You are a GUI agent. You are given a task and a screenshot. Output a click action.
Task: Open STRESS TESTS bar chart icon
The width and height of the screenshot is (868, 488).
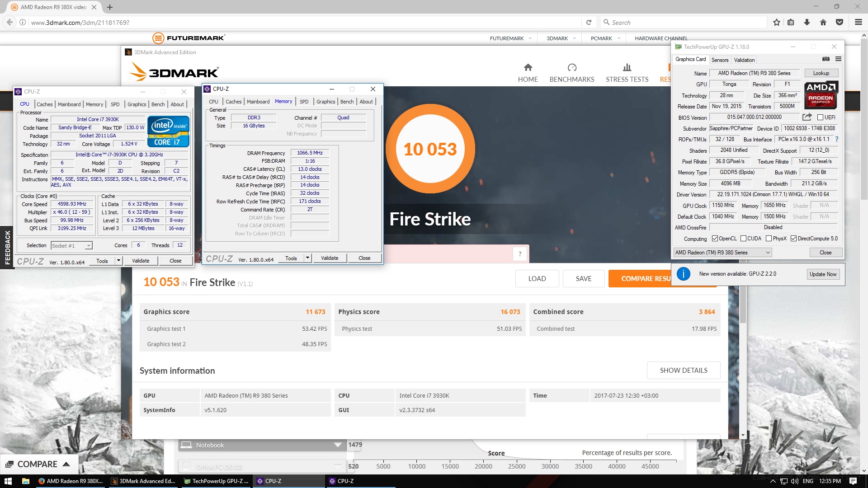pos(627,68)
